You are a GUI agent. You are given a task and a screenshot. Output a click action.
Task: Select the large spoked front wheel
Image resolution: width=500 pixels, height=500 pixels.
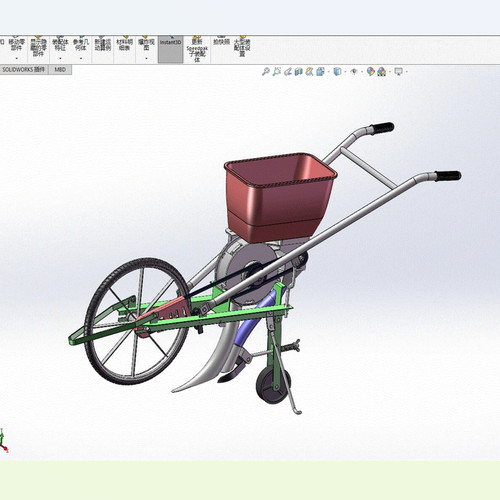[137, 321]
